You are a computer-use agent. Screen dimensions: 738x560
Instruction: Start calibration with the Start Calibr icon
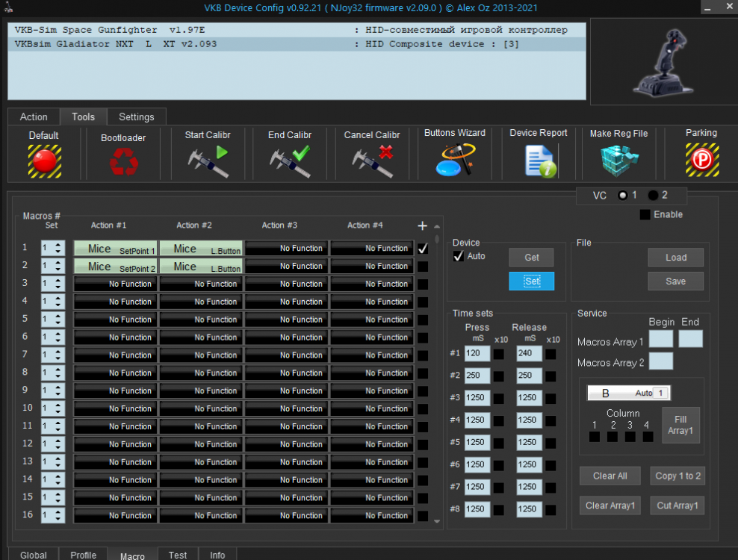point(208,161)
